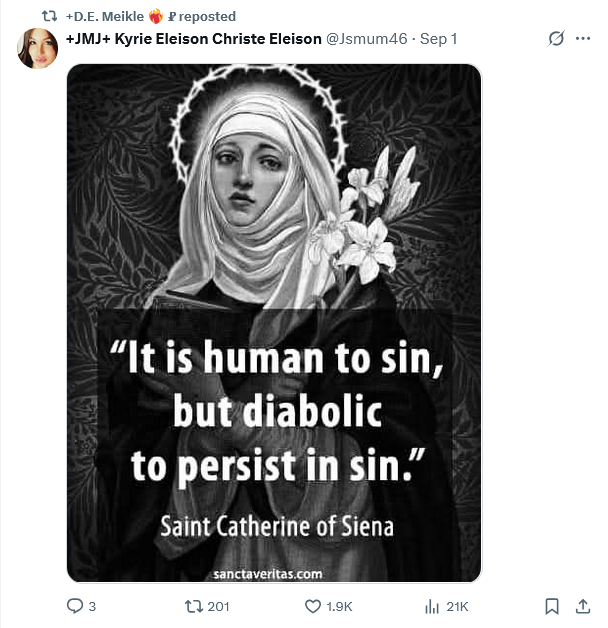The image size is (608, 628).
Task: Open the poster's profile avatar picture
Action: [x=37, y=48]
